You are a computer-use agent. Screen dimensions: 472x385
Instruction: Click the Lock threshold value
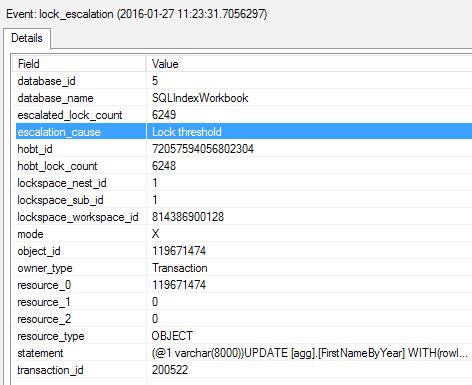187,132
